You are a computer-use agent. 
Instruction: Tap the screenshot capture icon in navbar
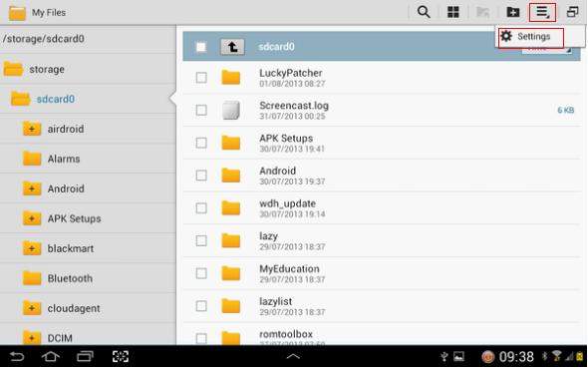[121, 356]
